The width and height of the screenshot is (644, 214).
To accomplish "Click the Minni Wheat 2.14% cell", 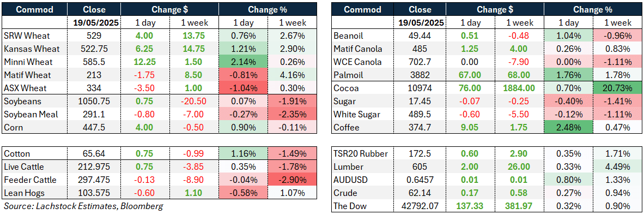I will pyautogui.click(x=243, y=62).
